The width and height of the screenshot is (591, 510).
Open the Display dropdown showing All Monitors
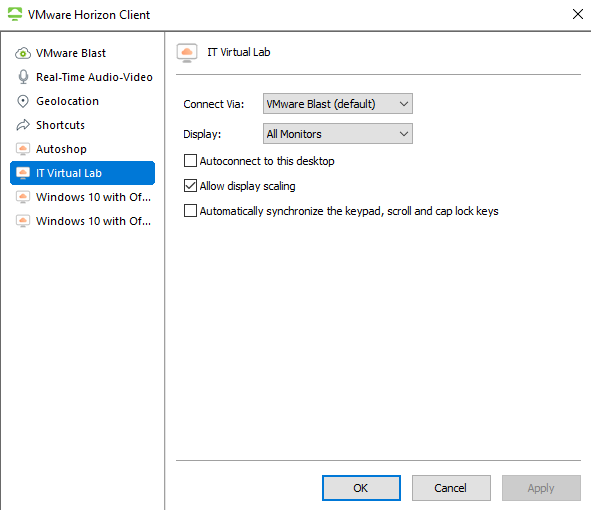(338, 134)
